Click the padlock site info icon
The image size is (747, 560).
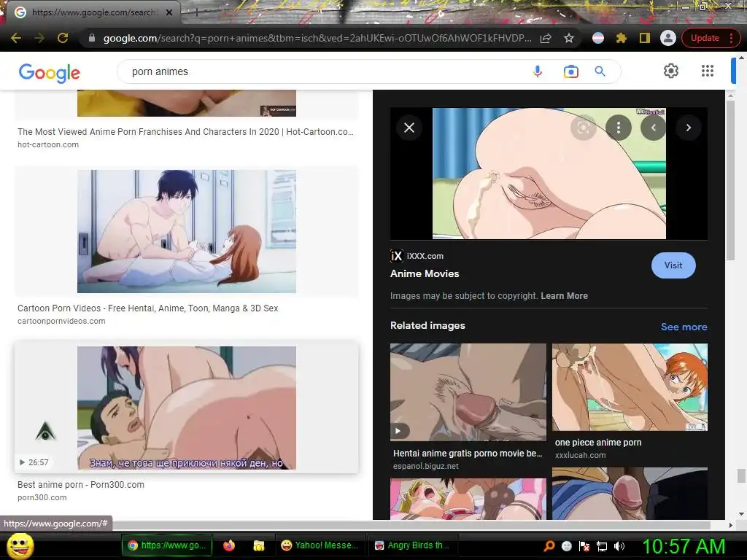click(x=92, y=38)
